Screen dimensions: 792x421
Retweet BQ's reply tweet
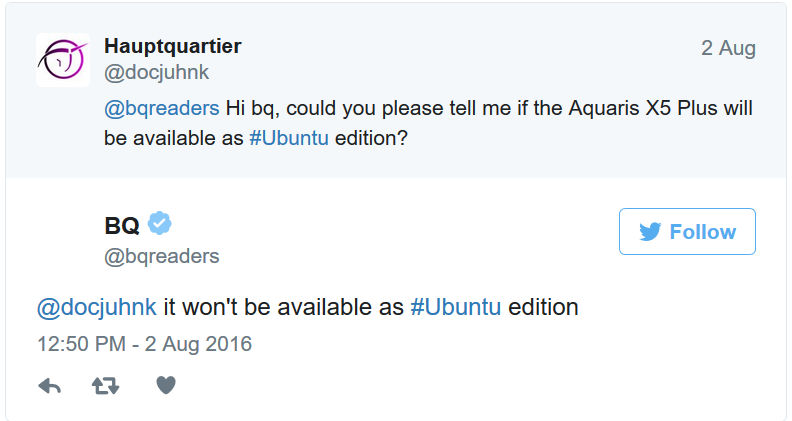[x=106, y=385]
